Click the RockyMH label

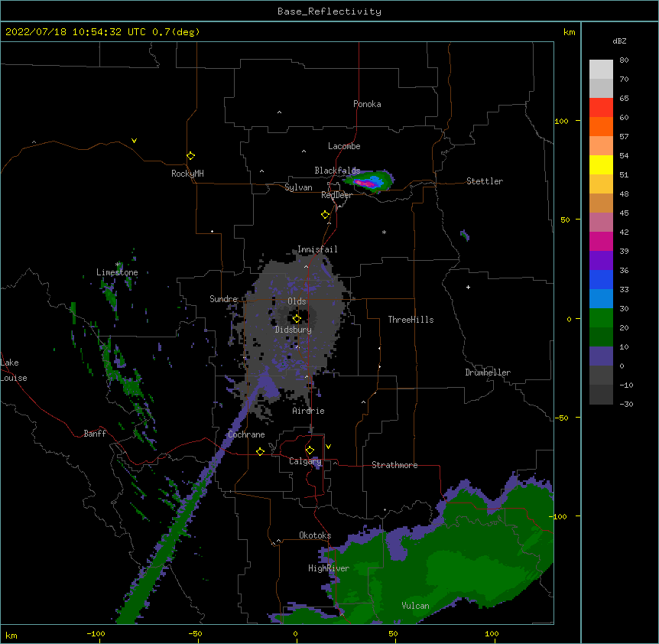pyautogui.click(x=187, y=174)
